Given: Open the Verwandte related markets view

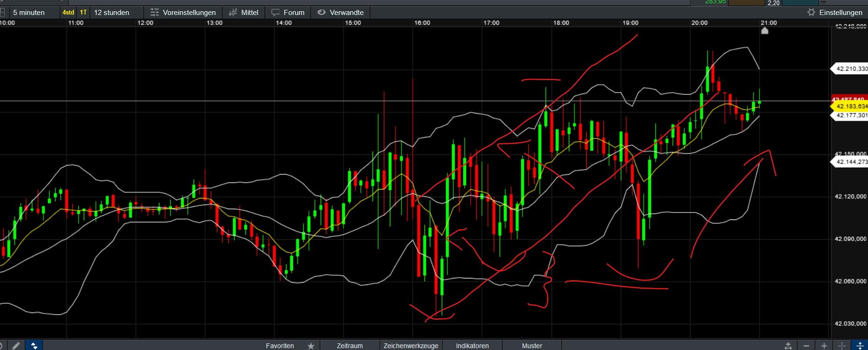Looking at the screenshot, I should 340,13.
